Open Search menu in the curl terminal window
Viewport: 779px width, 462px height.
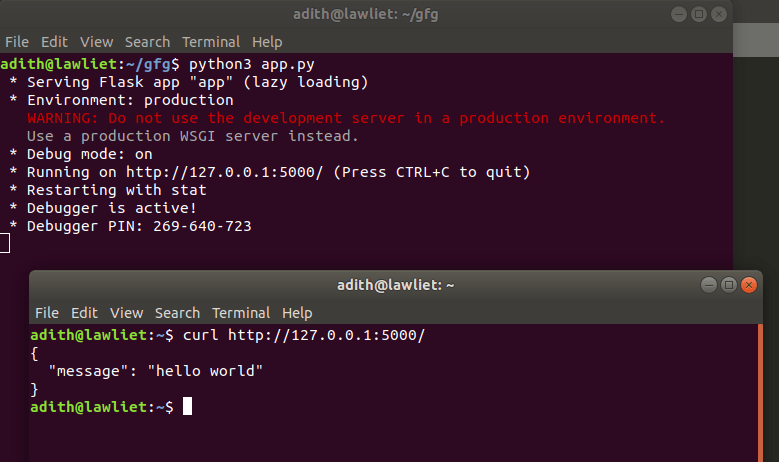coord(177,313)
